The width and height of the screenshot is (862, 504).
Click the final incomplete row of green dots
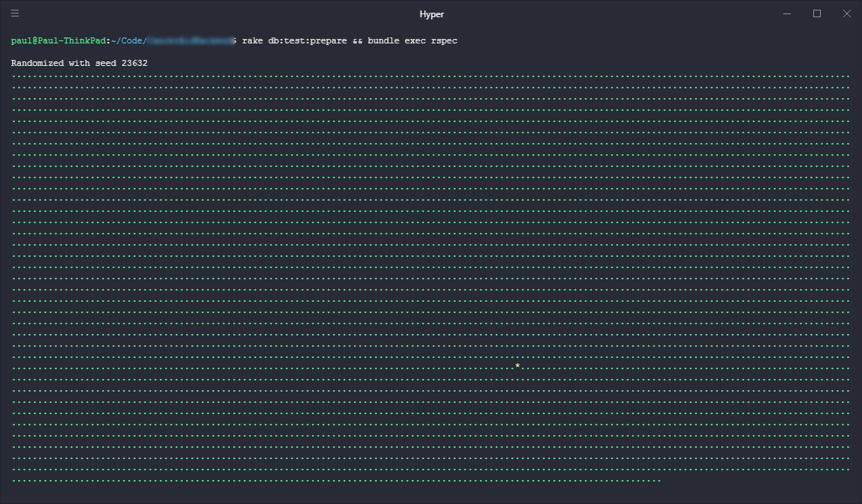[x=330, y=481]
